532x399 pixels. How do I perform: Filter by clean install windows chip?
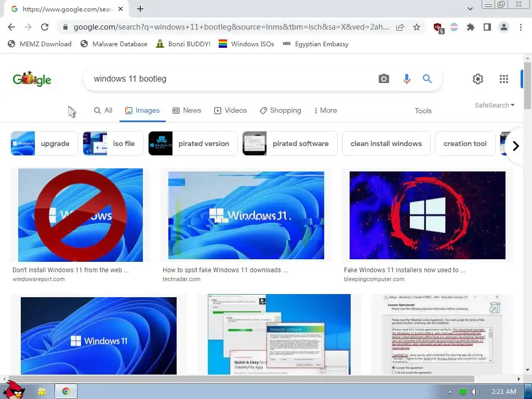tap(386, 143)
